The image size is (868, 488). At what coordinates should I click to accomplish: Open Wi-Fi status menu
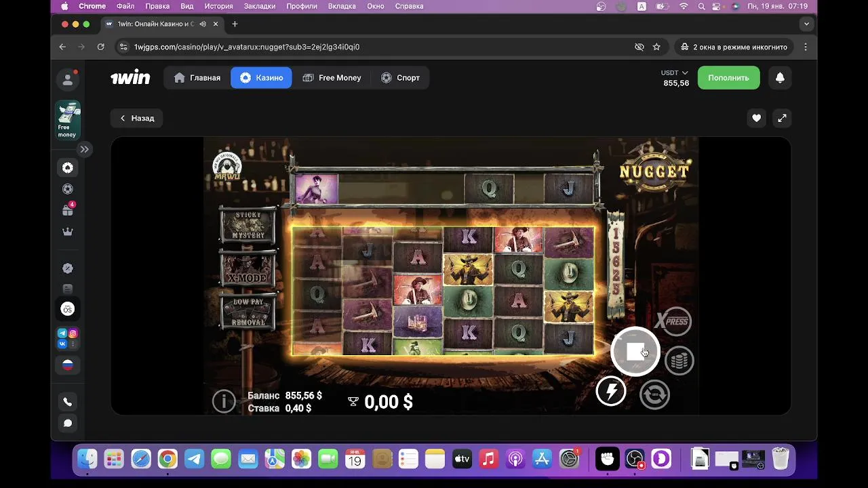pyautogui.click(x=684, y=6)
